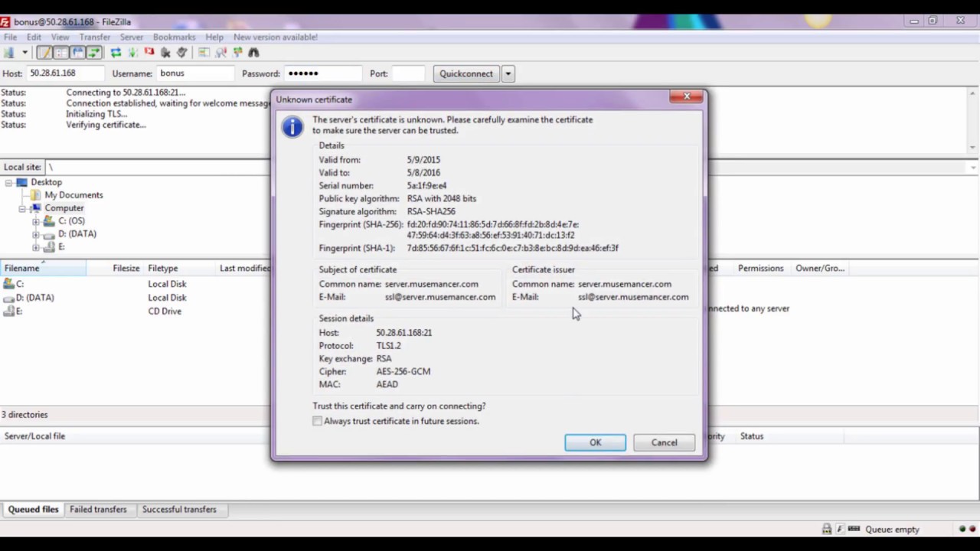Open the File menu

[x=10, y=37]
